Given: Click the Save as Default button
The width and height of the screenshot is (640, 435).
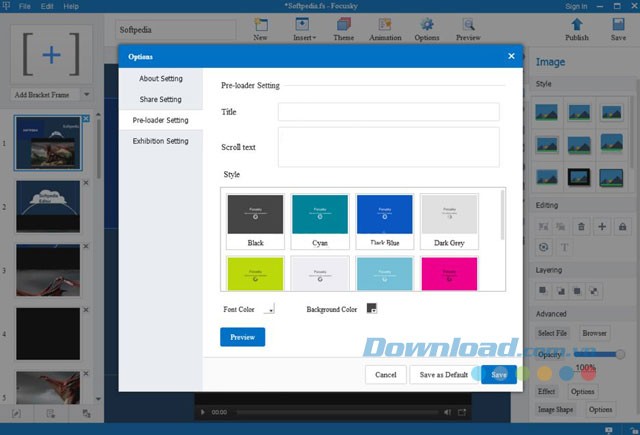Looking at the screenshot, I should tap(442, 374).
